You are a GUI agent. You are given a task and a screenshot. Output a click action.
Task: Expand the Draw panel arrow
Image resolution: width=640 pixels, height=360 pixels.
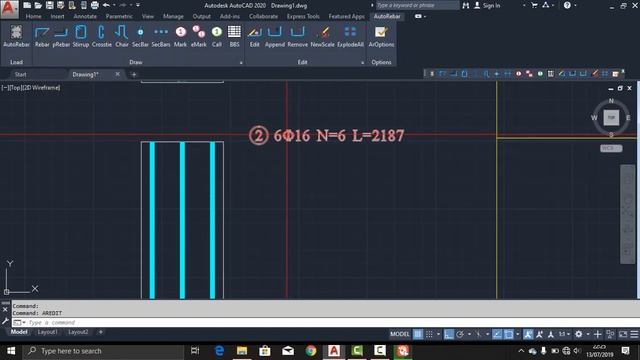241,62
